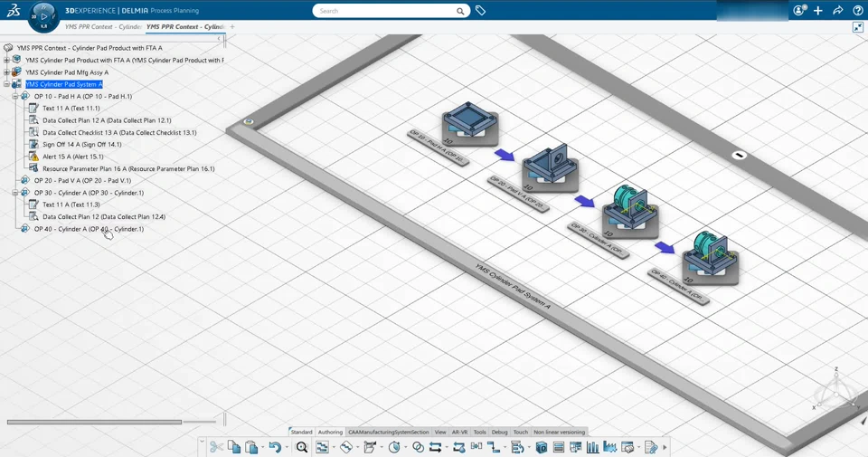
Task: Click the magnifier search icon in bottom toolbar
Action: [x=302, y=447]
